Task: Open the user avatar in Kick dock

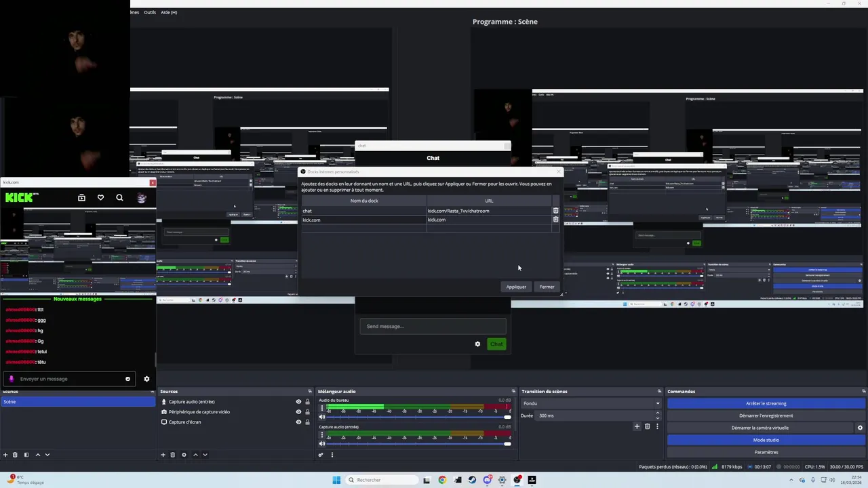Action: (x=141, y=197)
